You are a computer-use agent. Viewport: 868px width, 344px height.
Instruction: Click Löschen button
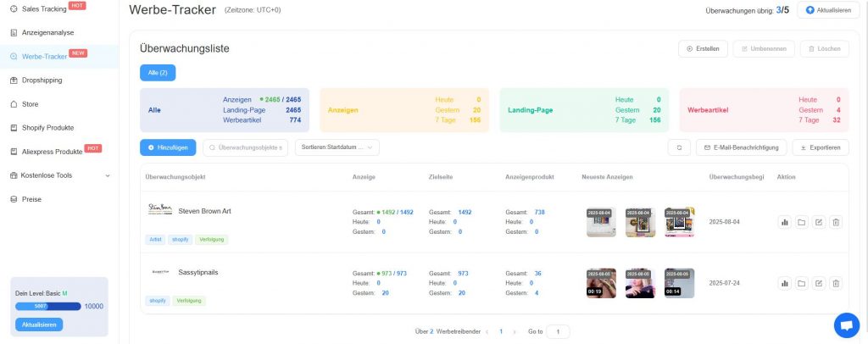point(825,48)
